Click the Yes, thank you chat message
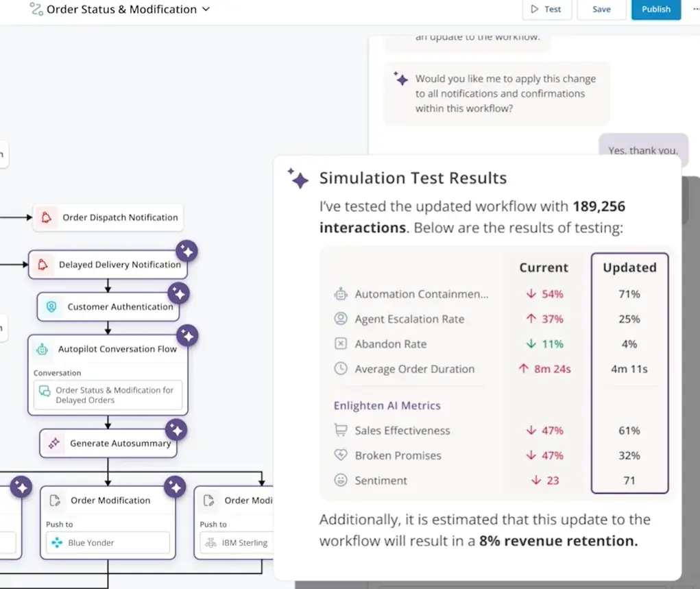This screenshot has height=589, width=700. coord(643,150)
